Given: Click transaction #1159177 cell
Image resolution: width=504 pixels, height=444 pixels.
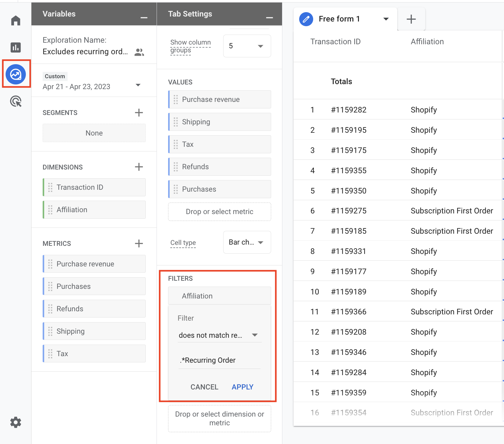Looking at the screenshot, I should click(x=349, y=271).
